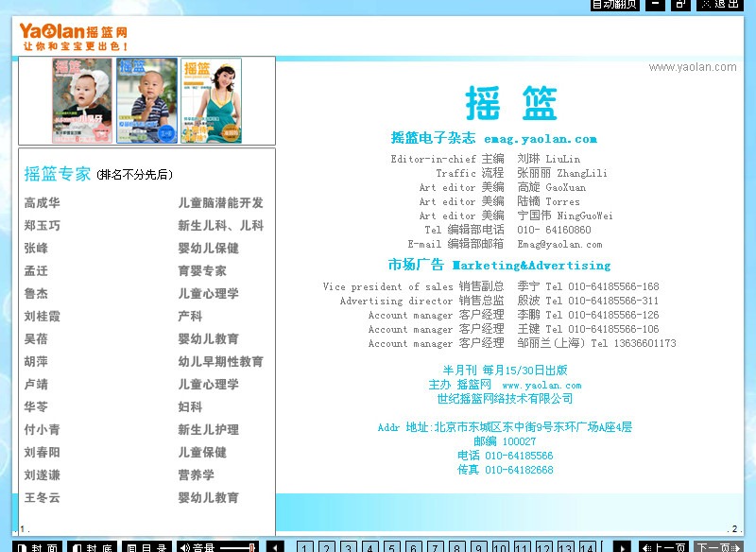The height and width of the screenshot is (552, 756).
Task: Click the restore window icon
Action: tap(680, 5)
